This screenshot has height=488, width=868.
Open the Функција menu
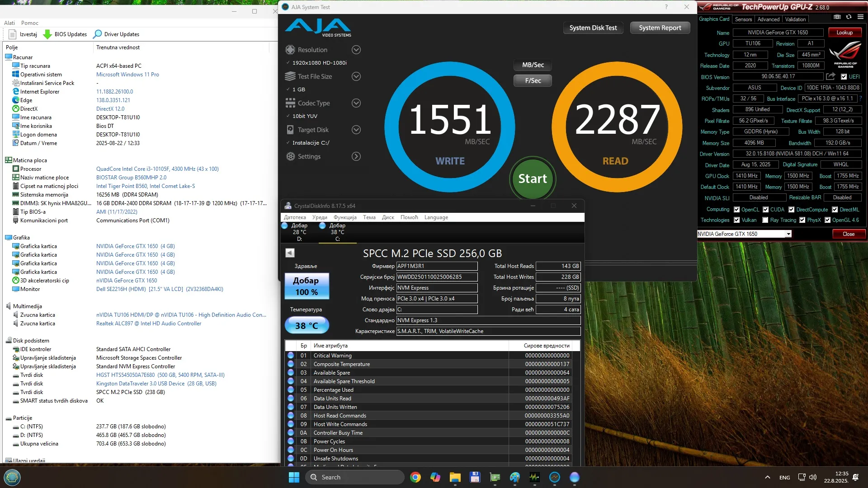coord(345,217)
